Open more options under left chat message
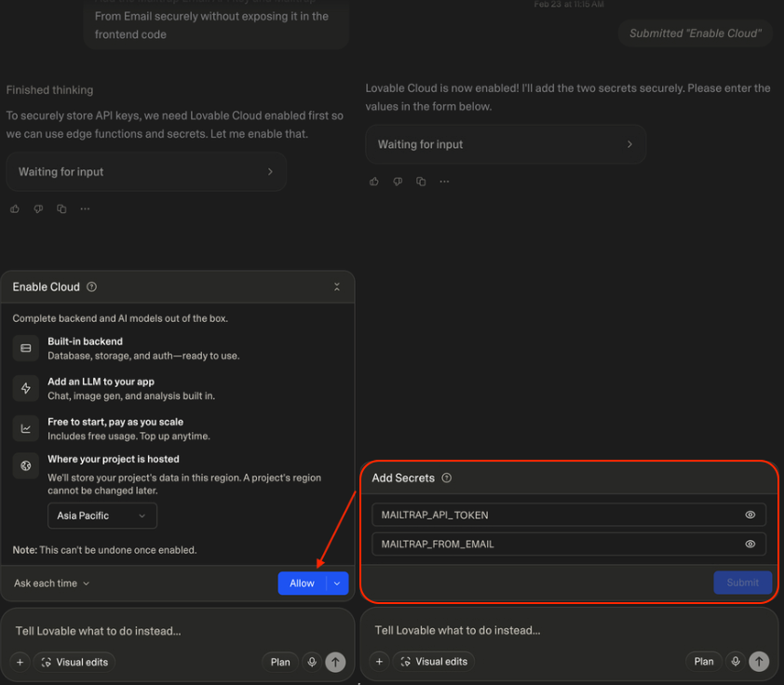 (x=85, y=208)
